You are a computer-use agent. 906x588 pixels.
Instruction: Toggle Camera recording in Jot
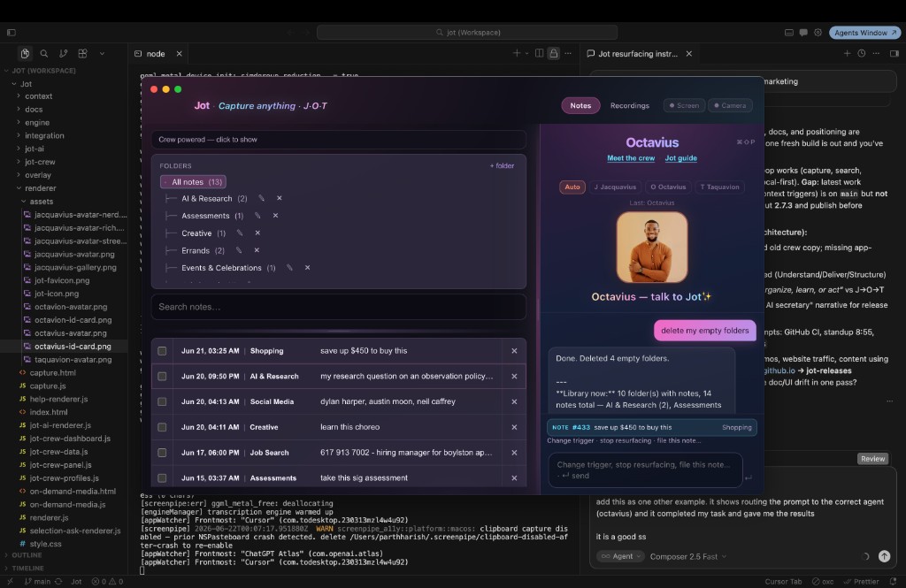point(730,106)
